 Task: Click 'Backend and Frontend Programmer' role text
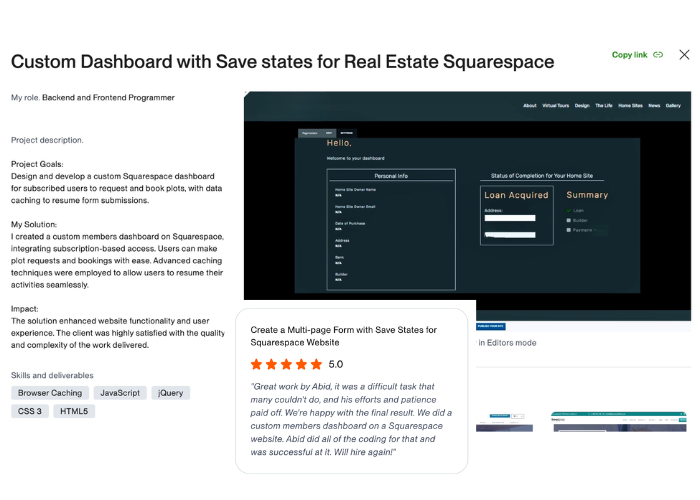(108, 98)
